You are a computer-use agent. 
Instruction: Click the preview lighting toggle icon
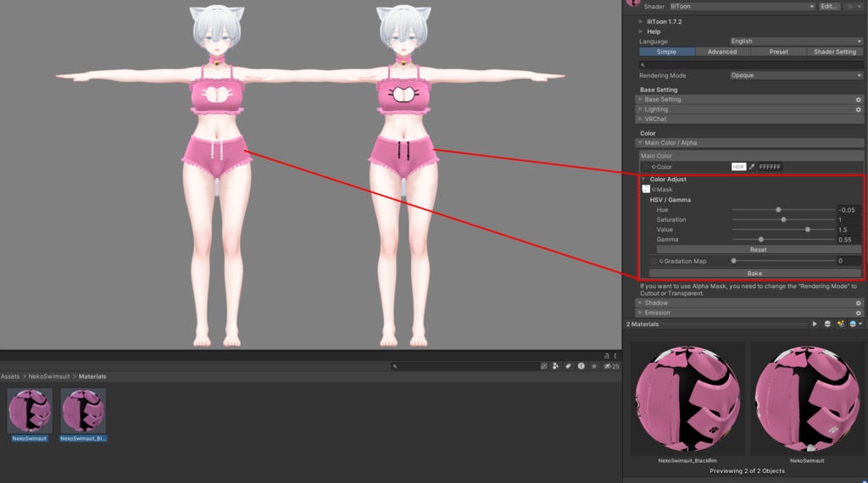(840, 325)
